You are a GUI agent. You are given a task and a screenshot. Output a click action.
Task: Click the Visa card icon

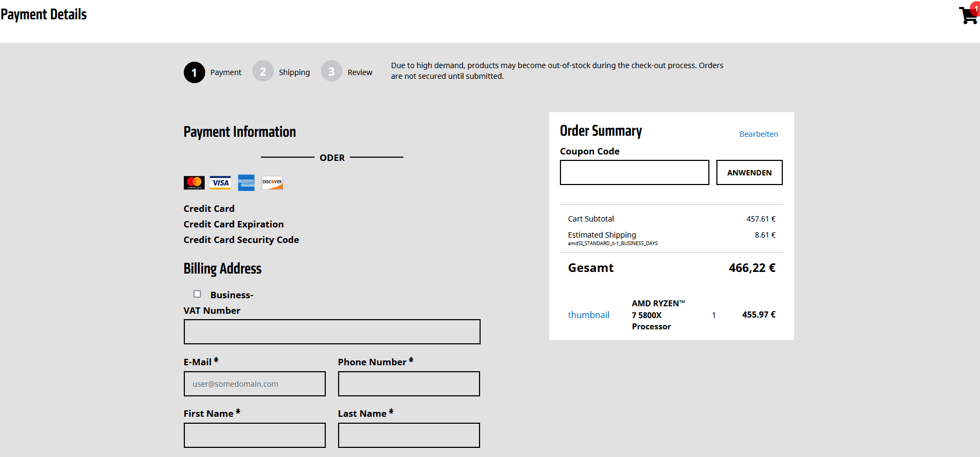point(220,183)
